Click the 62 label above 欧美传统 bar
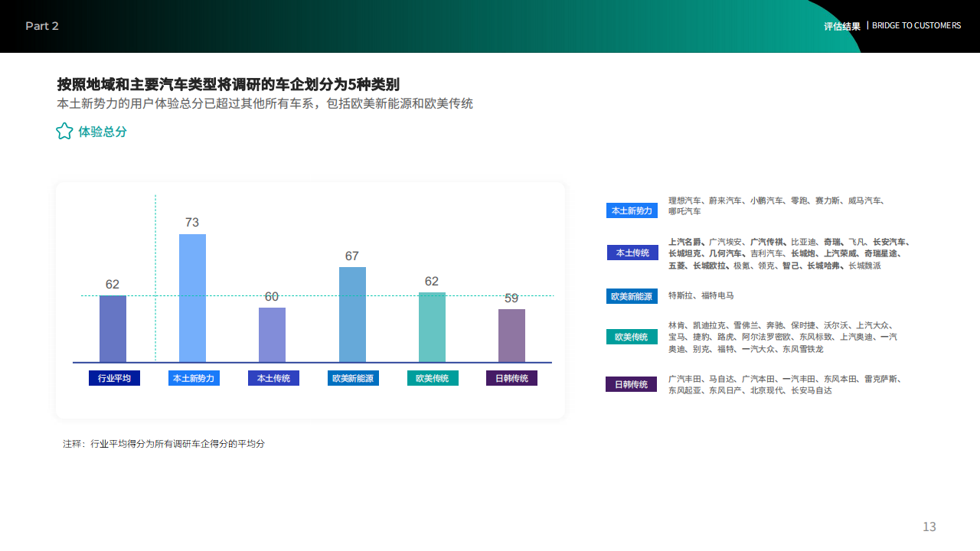The height and width of the screenshot is (551, 980). (432, 282)
